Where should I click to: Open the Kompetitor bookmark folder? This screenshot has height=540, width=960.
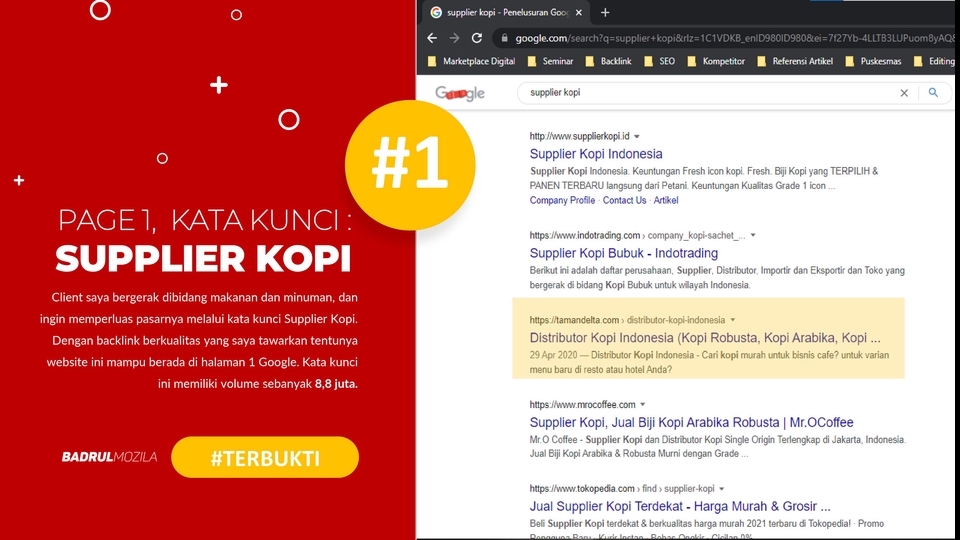click(716, 61)
